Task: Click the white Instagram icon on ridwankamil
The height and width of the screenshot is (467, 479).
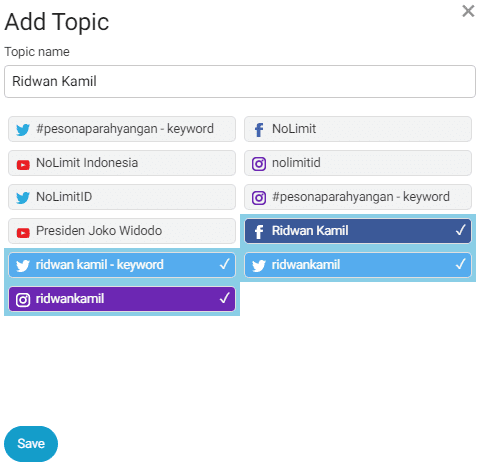Action: pyautogui.click(x=23, y=300)
